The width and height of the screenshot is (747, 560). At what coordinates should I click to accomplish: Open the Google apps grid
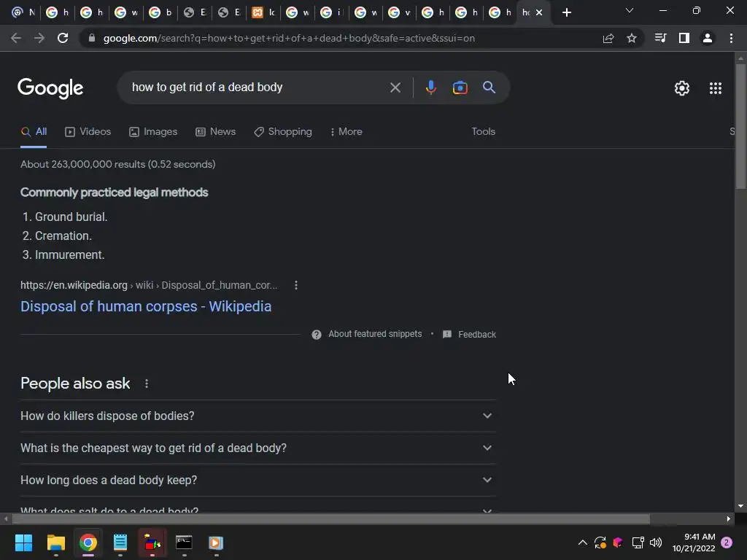point(716,88)
